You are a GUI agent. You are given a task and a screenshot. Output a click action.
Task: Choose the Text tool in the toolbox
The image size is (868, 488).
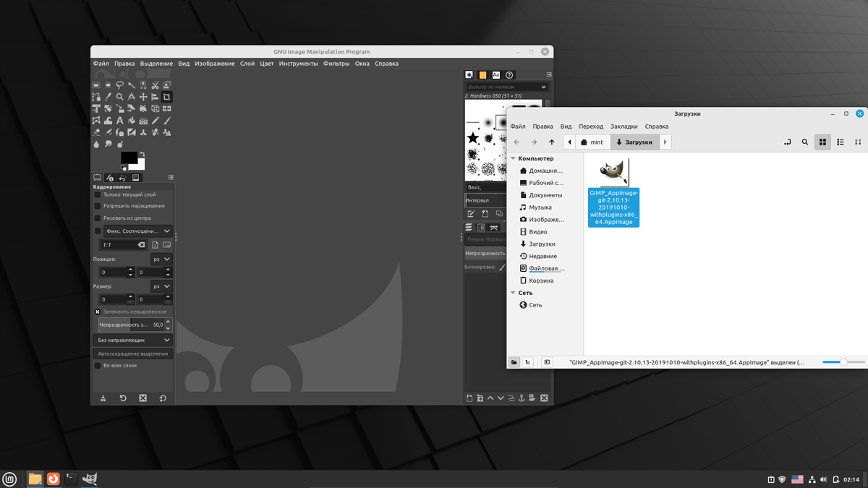pos(119,121)
